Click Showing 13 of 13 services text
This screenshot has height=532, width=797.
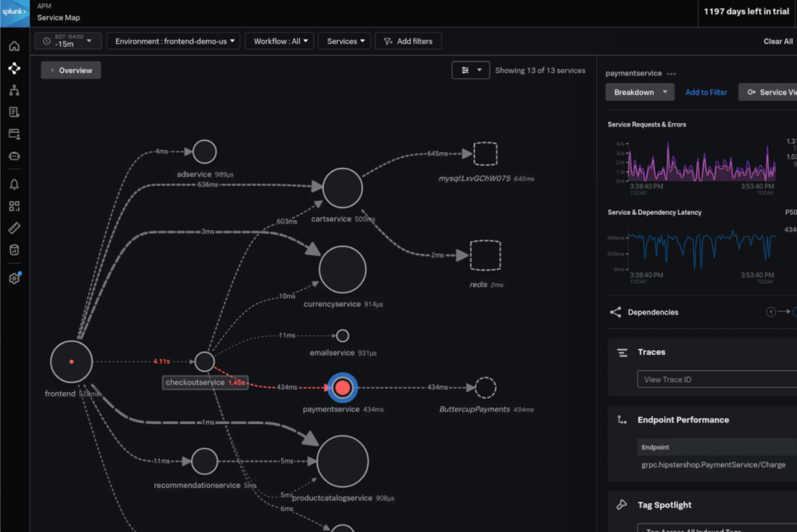point(540,70)
